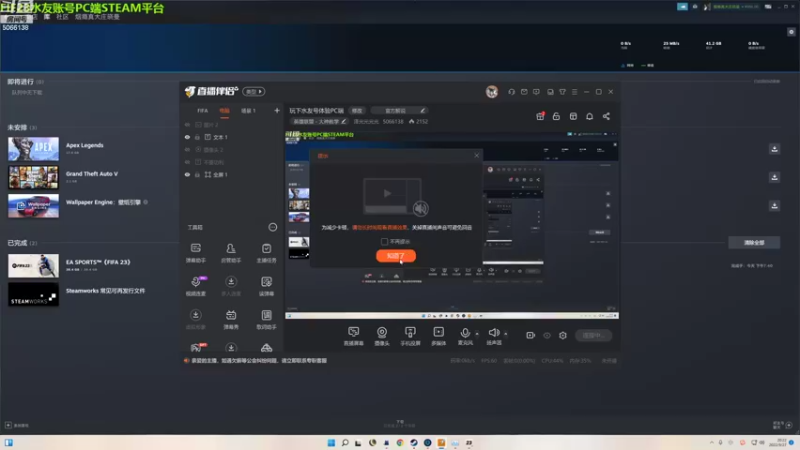Screen dimensions: 800x450
Task: Open Steam download settings gear top right
Action: 791,32
